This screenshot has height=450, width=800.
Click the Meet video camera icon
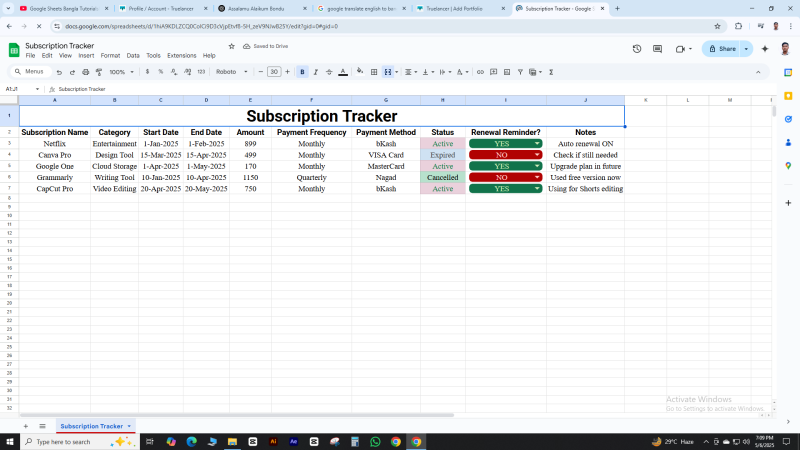click(680, 49)
